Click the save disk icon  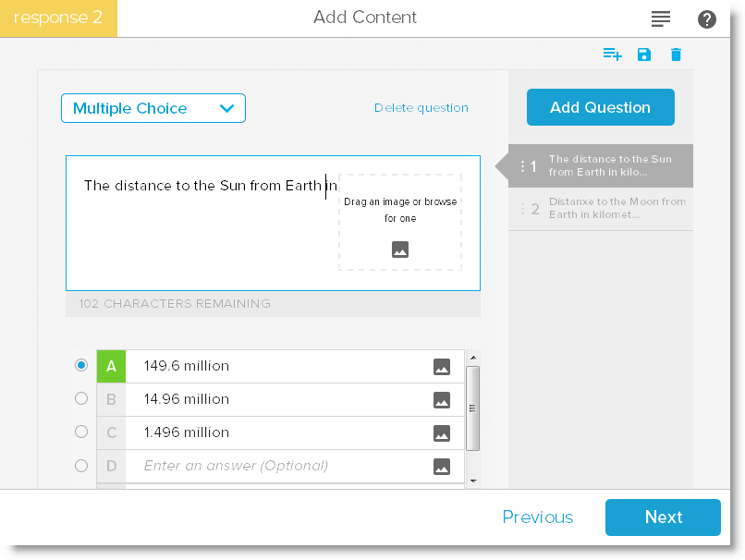(644, 55)
